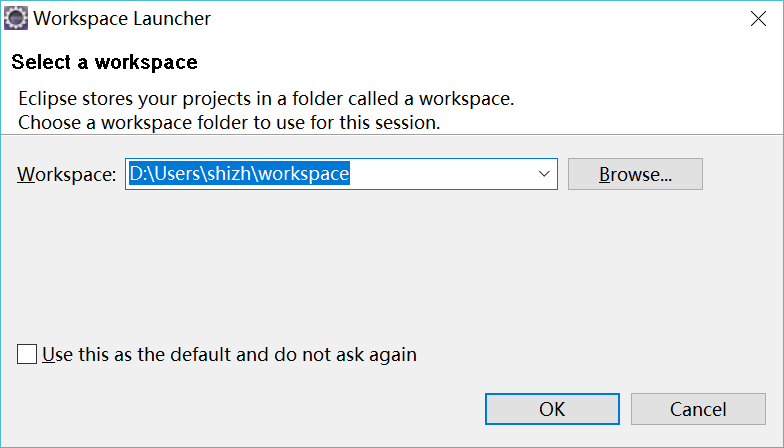Click the "Select a workspace" heading

(104, 62)
